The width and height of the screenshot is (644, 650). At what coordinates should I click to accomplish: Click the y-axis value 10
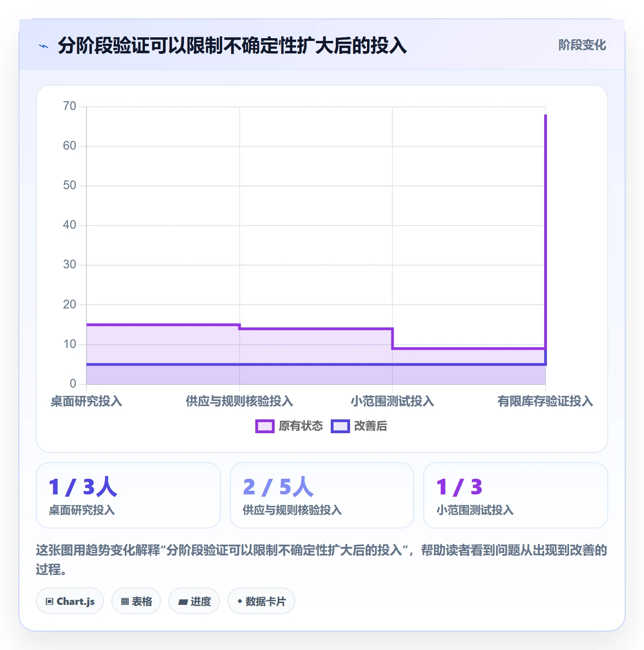(x=69, y=344)
